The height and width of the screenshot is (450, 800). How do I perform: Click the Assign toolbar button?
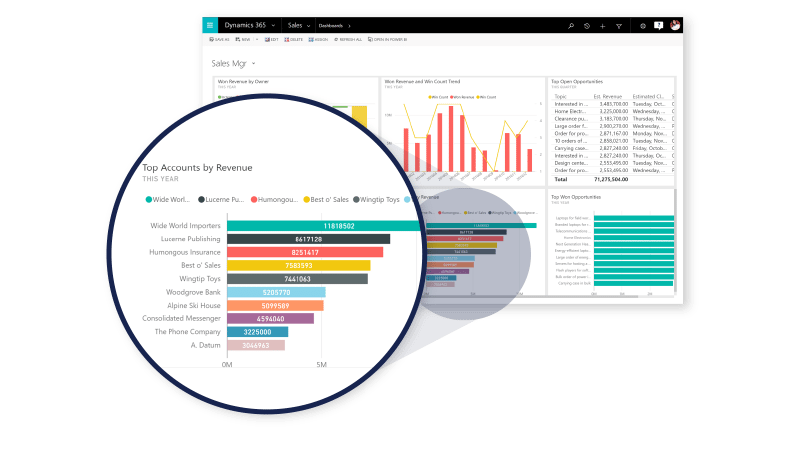(x=318, y=39)
